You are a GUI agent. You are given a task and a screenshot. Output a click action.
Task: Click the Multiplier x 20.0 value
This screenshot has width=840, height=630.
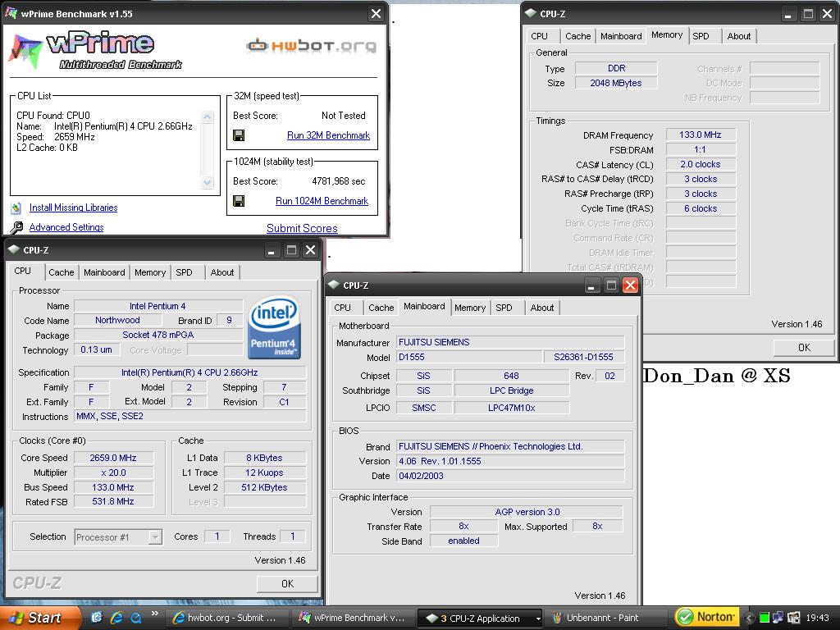pyautogui.click(x=113, y=472)
